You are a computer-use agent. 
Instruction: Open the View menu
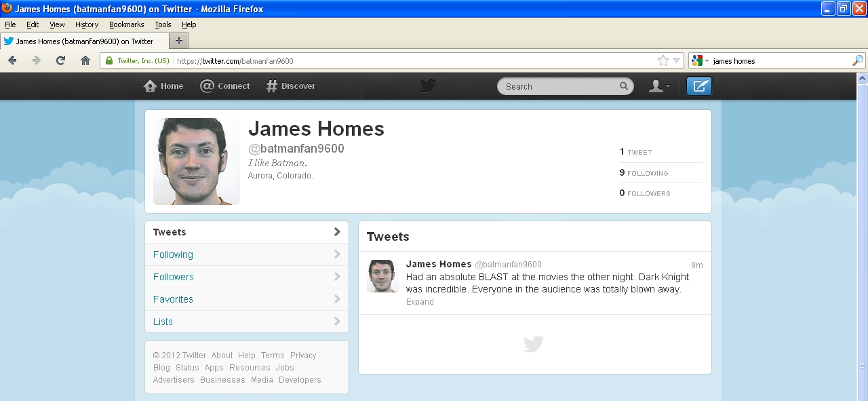coord(57,24)
